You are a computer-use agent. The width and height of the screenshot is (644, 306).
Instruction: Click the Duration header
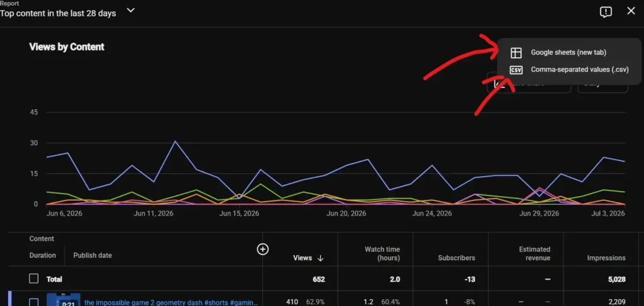coord(42,255)
